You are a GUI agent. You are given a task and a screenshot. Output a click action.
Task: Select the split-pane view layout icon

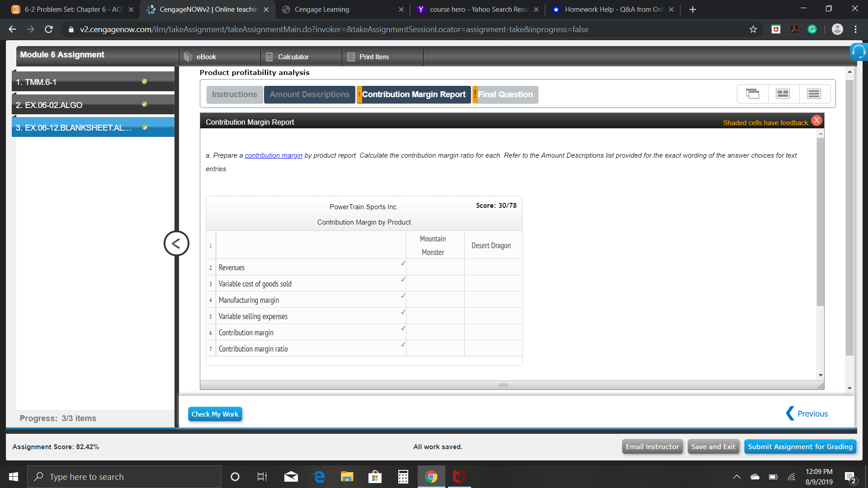pos(783,94)
